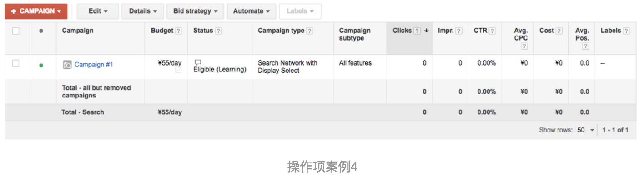Click the help icon beside Campaign type
The width and height of the screenshot is (644, 183).
310,31
